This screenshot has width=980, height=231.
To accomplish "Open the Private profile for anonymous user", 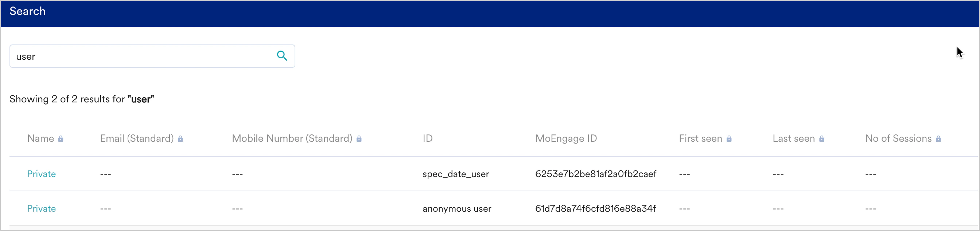I will [x=41, y=208].
